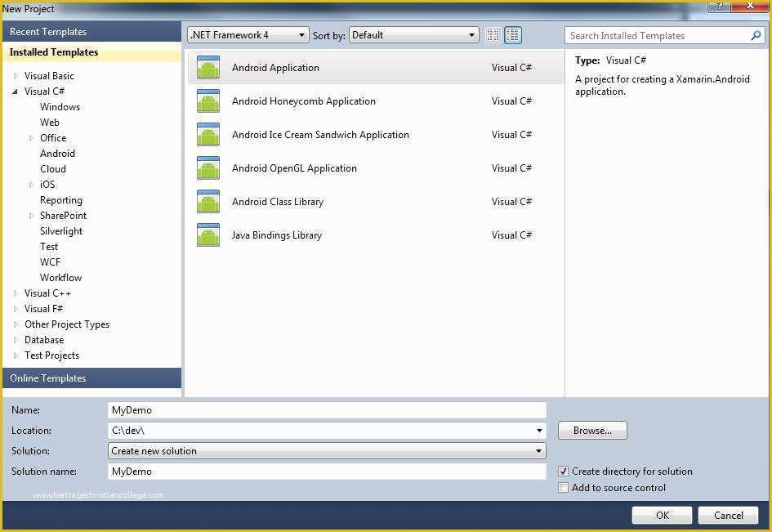Expand the Other Project Types node
Screen dimensions: 772x532
click(16, 324)
